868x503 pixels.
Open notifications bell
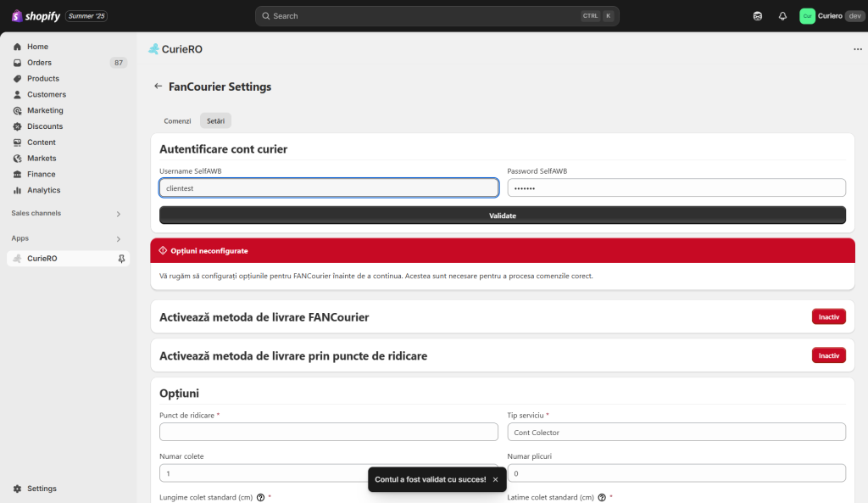click(x=782, y=16)
